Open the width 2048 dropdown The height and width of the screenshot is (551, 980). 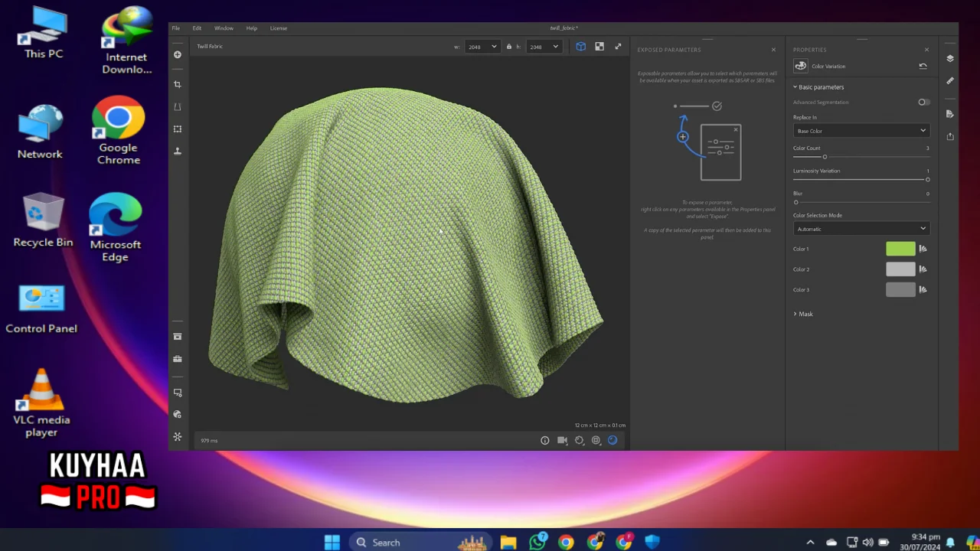coord(483,47)
